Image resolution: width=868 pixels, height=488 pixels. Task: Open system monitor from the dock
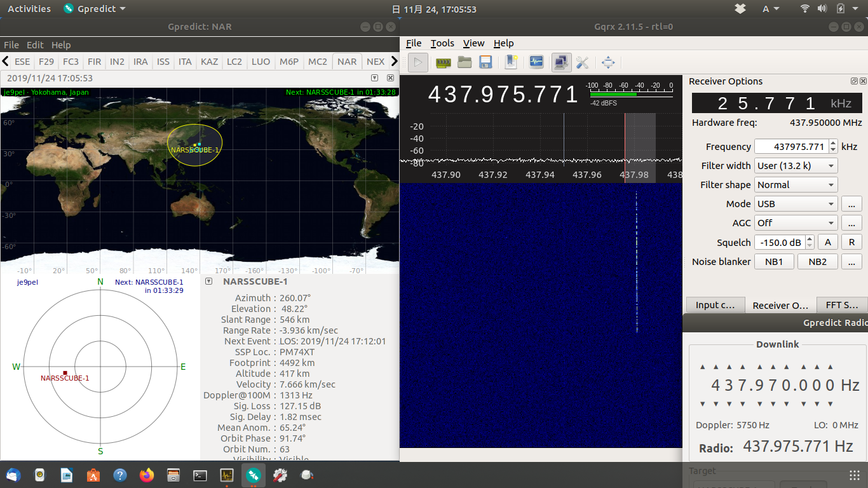point(227,475)
